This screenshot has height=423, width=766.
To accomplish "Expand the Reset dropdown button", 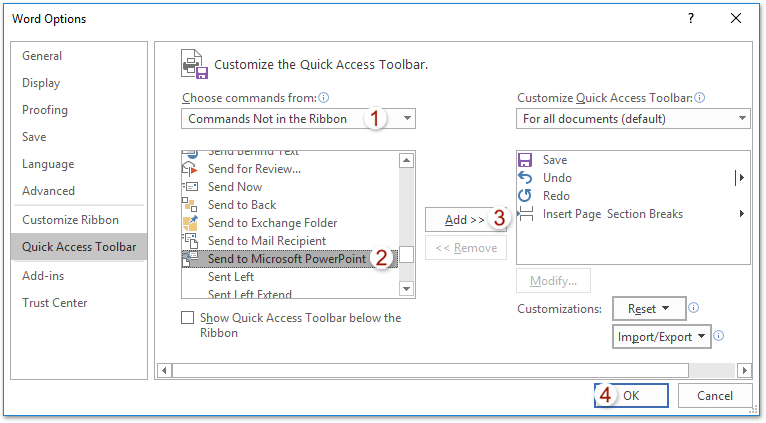I will pos(649,309).
